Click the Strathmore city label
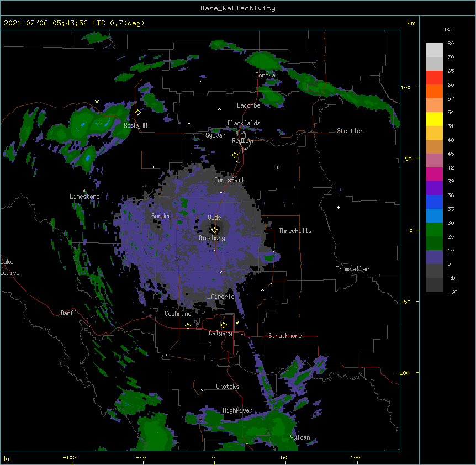This screenshot has height=465, width=476. pos(285,336)
